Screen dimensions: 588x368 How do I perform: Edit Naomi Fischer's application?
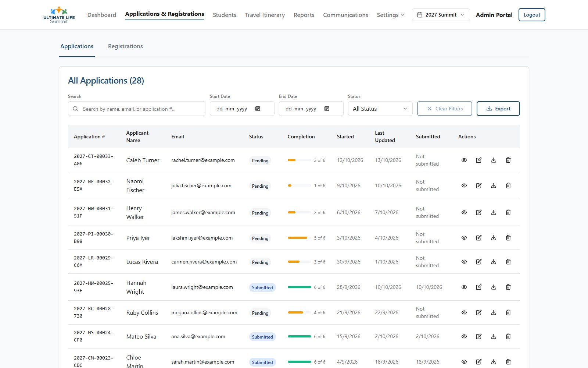[x=479, y=185]
